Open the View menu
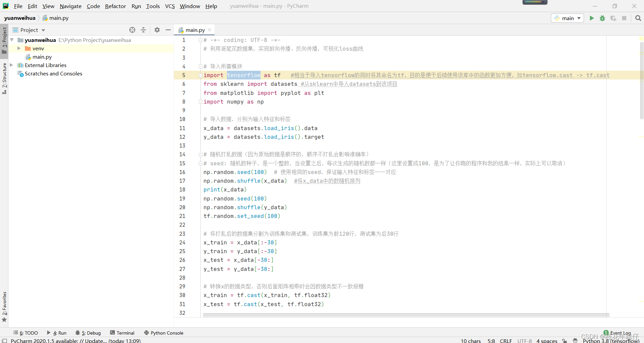This screenshot has height=343, width=644. [x=48, y=6]
